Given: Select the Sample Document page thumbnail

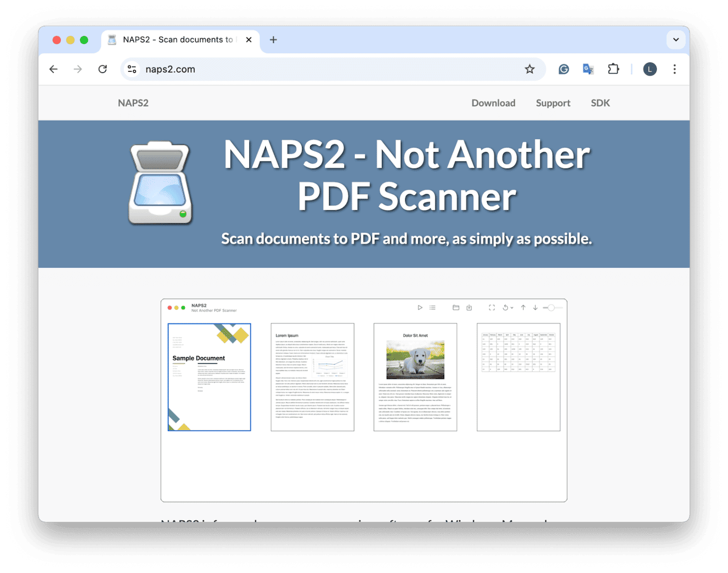Looking at the screenshot, I should 209,377.
